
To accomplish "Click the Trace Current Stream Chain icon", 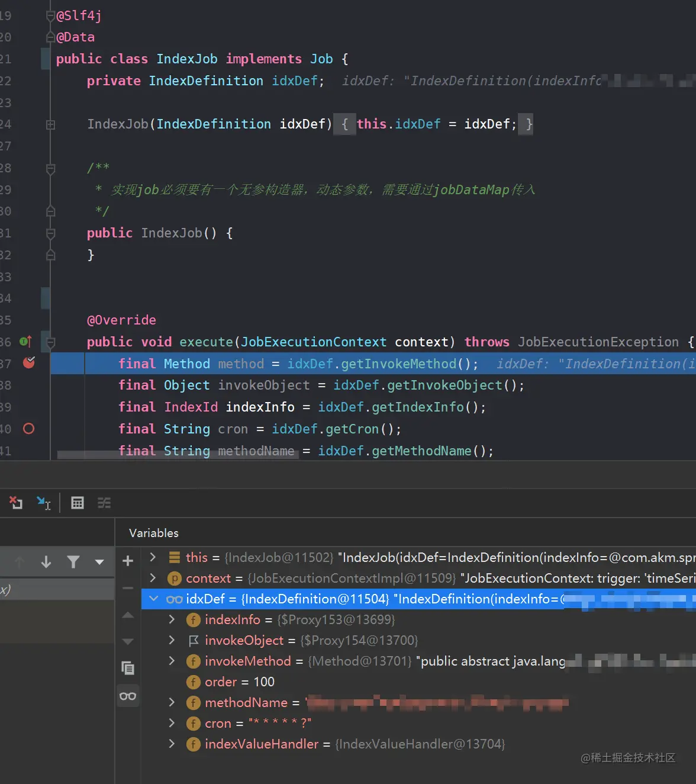I will (x=104, y=503).
